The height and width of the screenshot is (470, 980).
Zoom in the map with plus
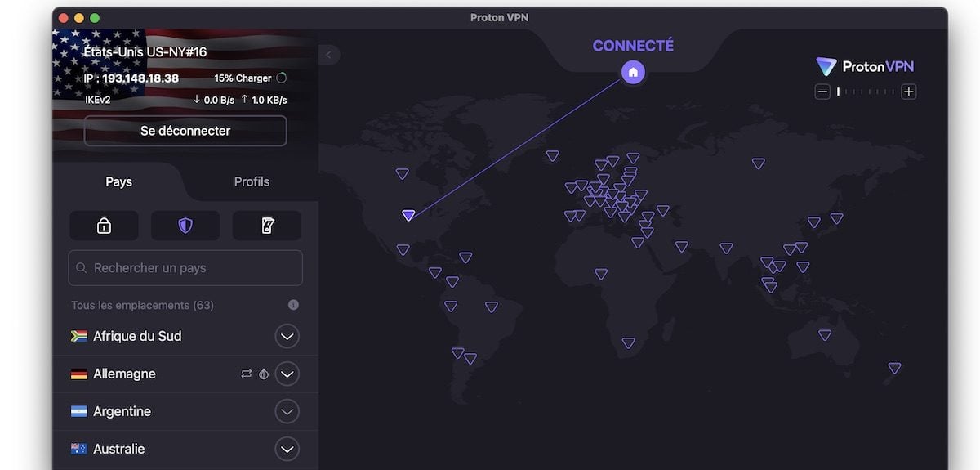(x=908, y=92)
